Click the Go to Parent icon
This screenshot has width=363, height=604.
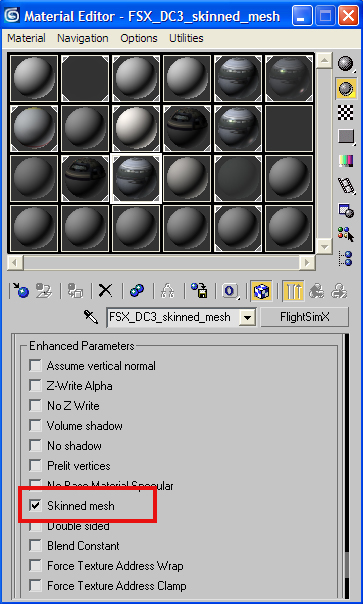click(x=317, y=291)
